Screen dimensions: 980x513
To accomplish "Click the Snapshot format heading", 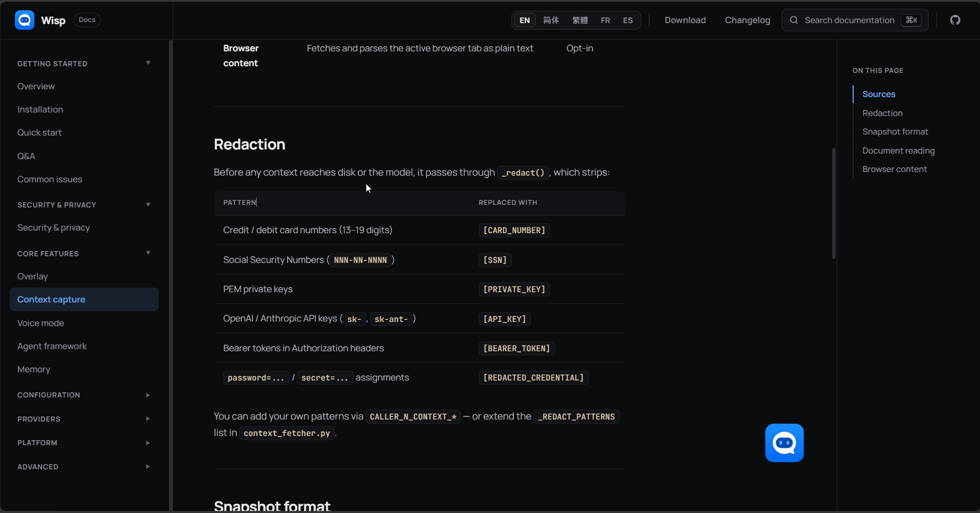I will (272, 505).
